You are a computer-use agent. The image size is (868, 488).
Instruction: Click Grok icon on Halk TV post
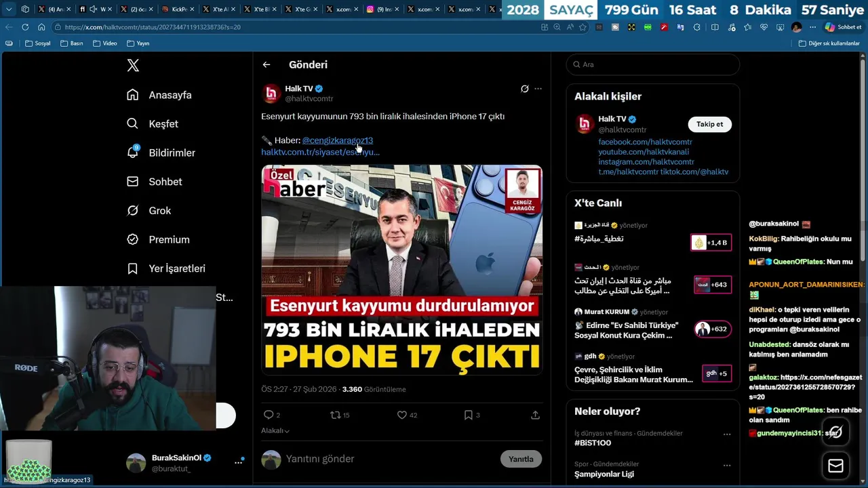coord(524,89)
